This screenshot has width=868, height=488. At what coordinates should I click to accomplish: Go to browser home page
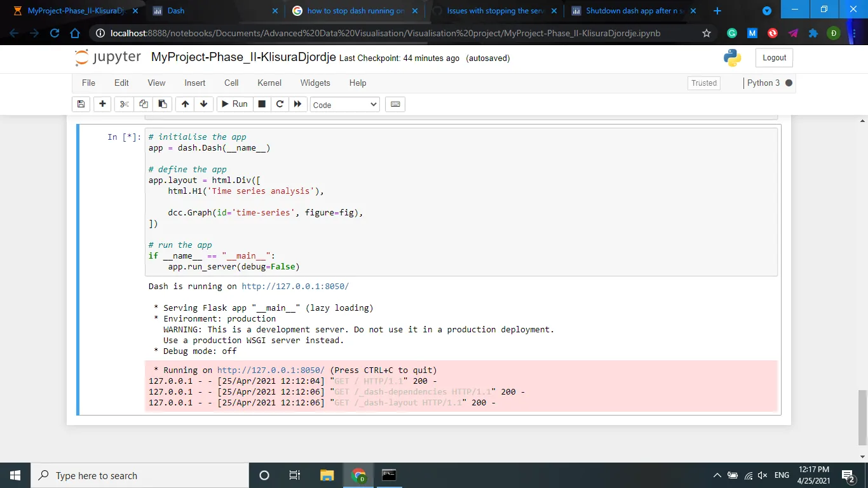(x=75, y=33)
